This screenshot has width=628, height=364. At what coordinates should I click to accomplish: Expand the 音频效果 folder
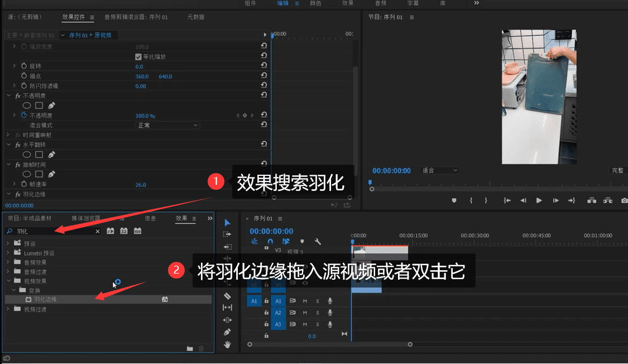(8, 262)
